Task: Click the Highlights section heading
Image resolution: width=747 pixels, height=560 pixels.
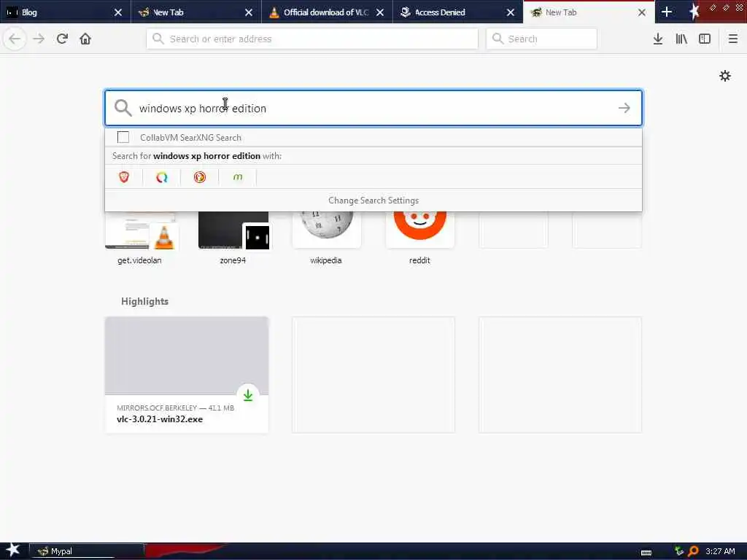Action: (145, 301)
